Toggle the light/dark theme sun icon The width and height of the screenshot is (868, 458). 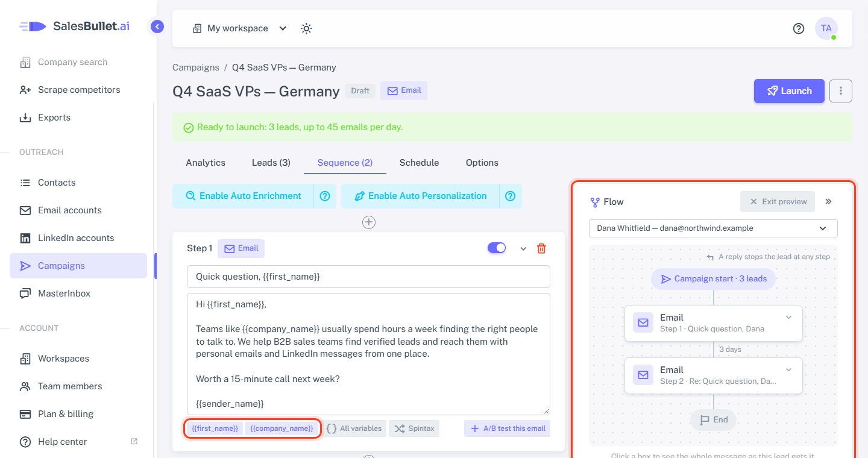click(x=306, y=28)
